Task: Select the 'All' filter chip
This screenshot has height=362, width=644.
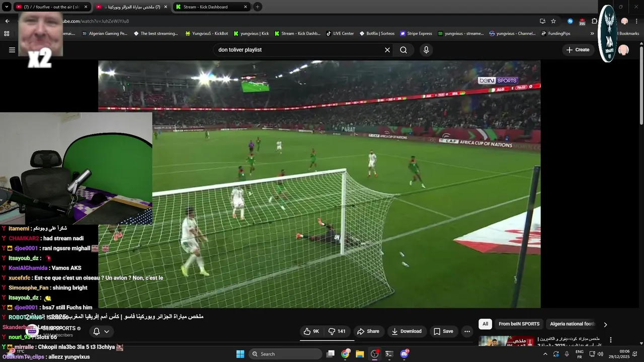Action: pyautogui.click(x=485, y=324)
